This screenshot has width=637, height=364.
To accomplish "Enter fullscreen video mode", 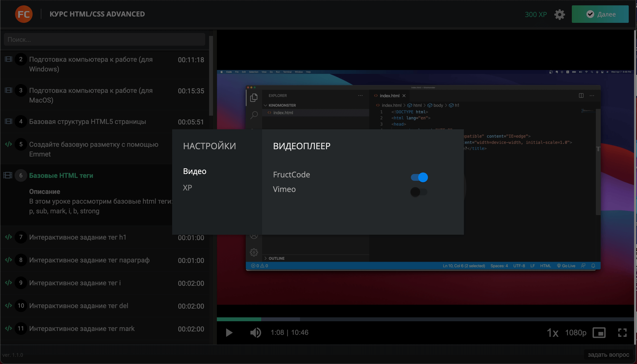I will point(622,333).
